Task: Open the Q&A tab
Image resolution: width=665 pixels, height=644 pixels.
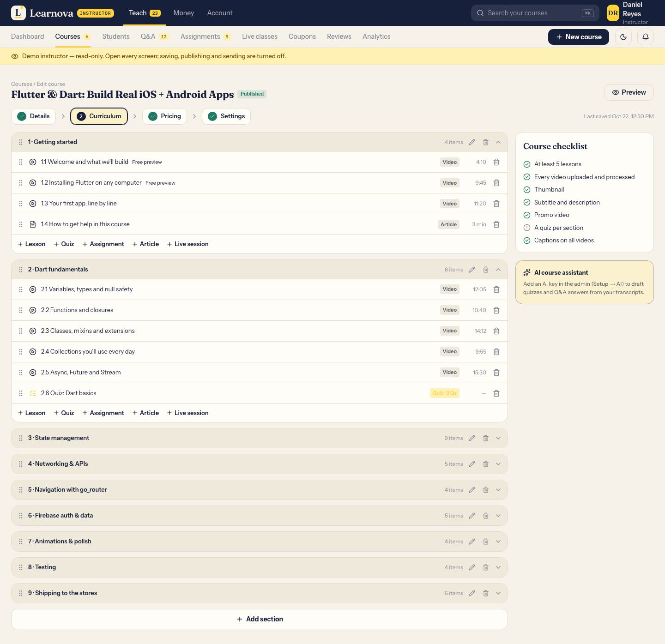Action: pos(155,36)
